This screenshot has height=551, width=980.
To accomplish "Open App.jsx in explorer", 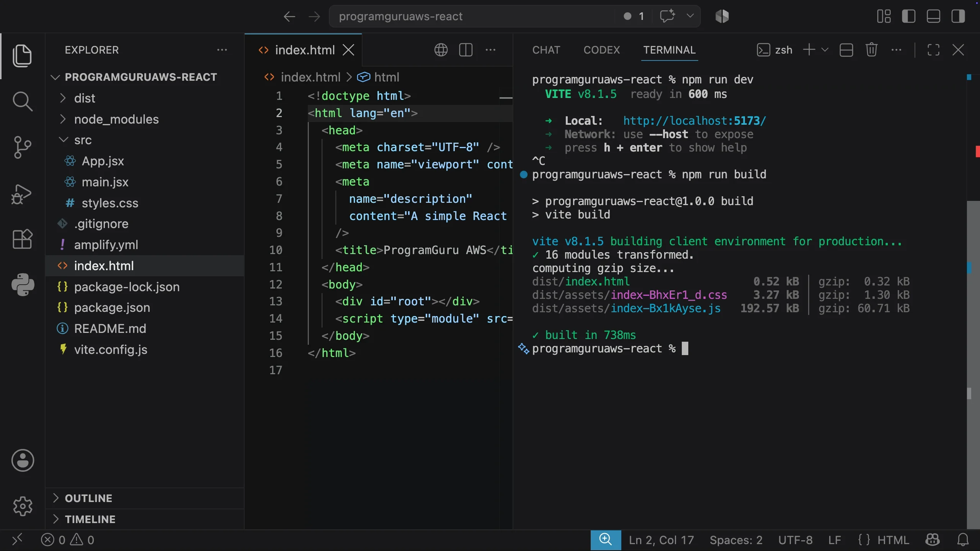I will pyautogui.click(x=145, y=161).
